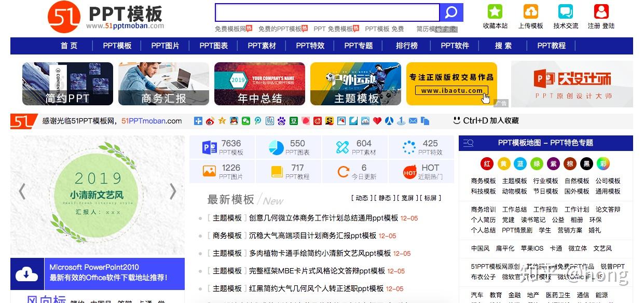Image resolution: width=644 pixels, height=303 pixels.
Task: Switch to the 动态 template filter
Action: click(x=363, y=198)
